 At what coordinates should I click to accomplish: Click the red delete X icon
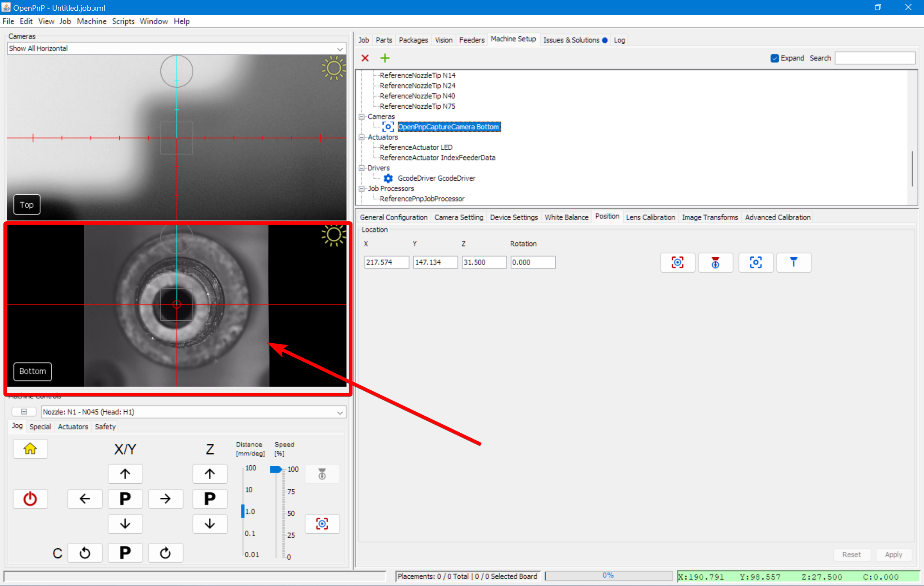(x=365, y=58)
